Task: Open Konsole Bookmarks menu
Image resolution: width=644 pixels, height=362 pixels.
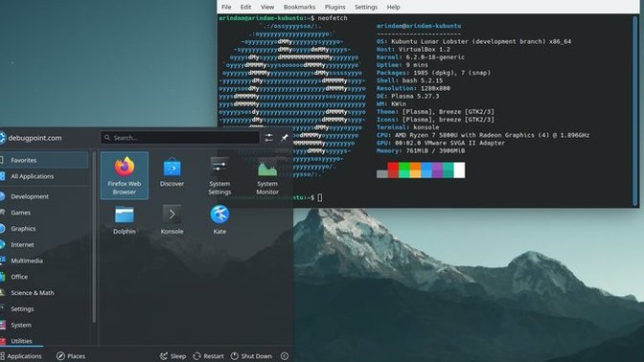Action: point(299,7)
